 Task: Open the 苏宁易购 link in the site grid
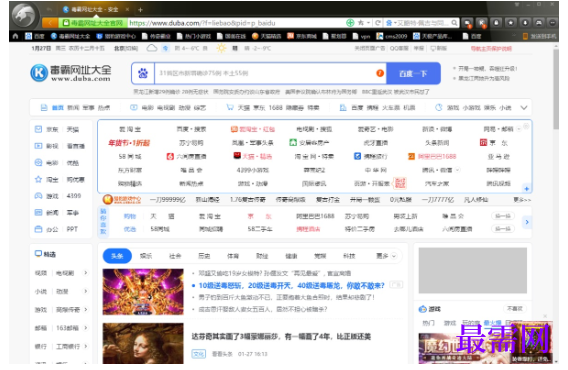pyautogui.click(x=191, y=143)
